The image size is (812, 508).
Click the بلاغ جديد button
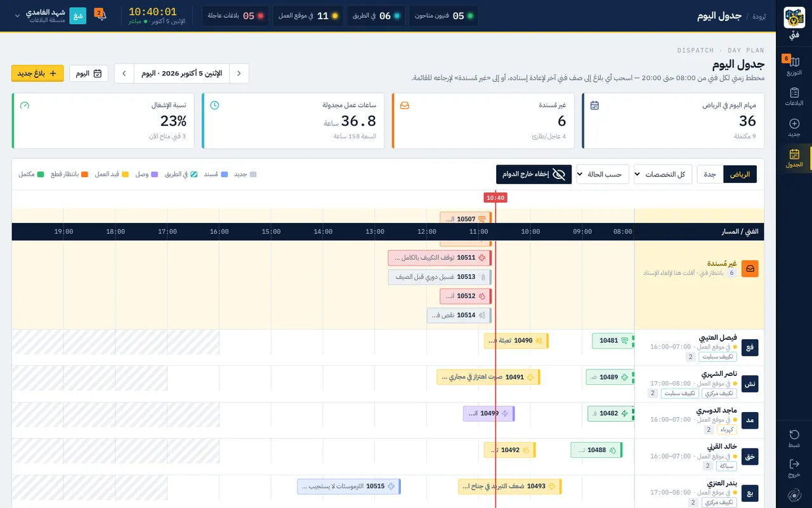point(37,74)
